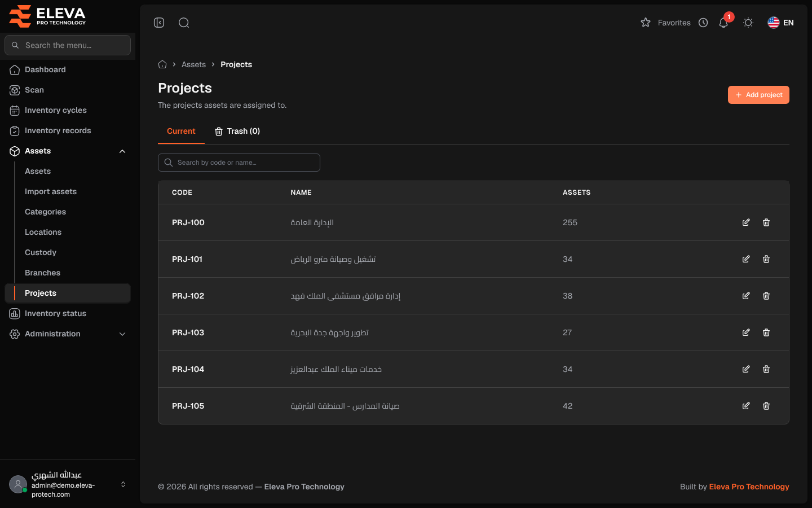This screenshot has width=812, height=508.
Task: Toggle light/dark theme sun icon
Action: coord(748,23)
